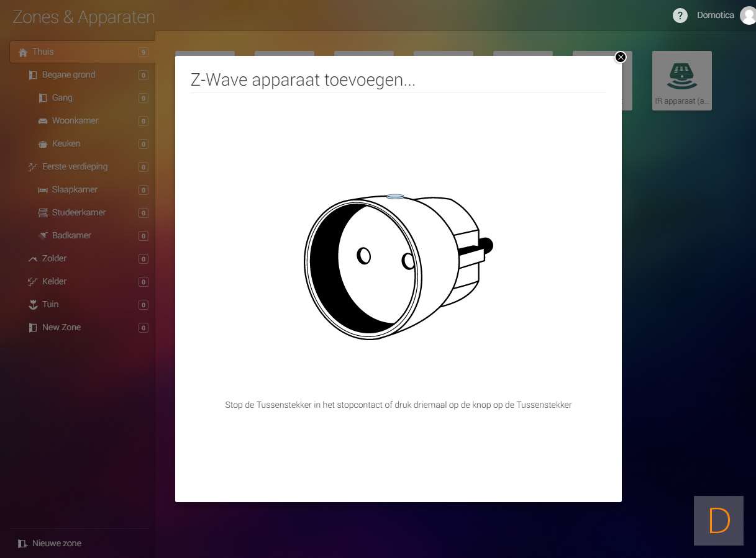The image size is (756, 558).
Task: Click the cooking pot icon beside Keuken
Action: [43, 144]
